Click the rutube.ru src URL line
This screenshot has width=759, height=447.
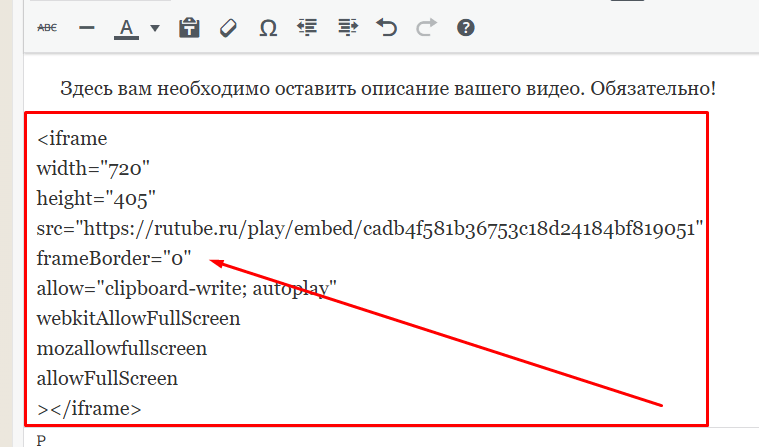[370, 229]
